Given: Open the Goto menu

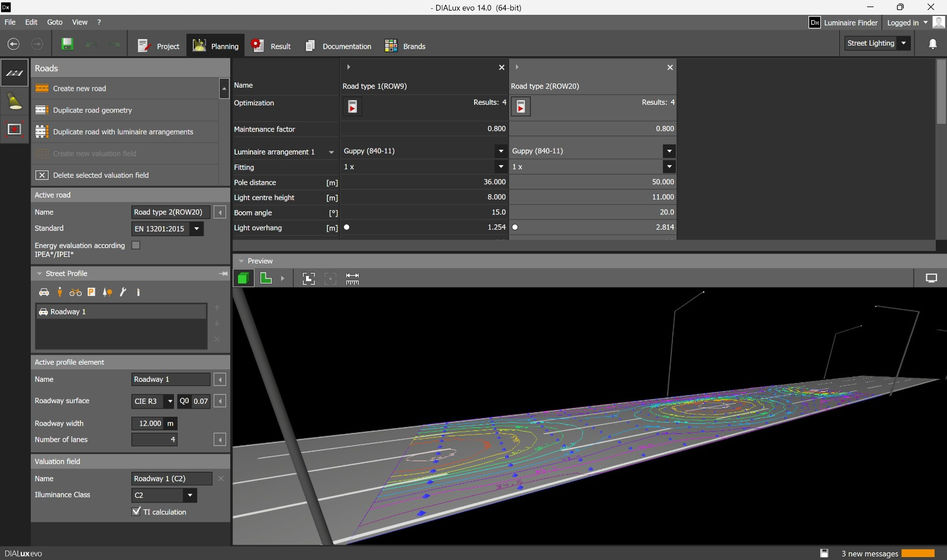Looking at the screenshot, I should click(55, 22).
